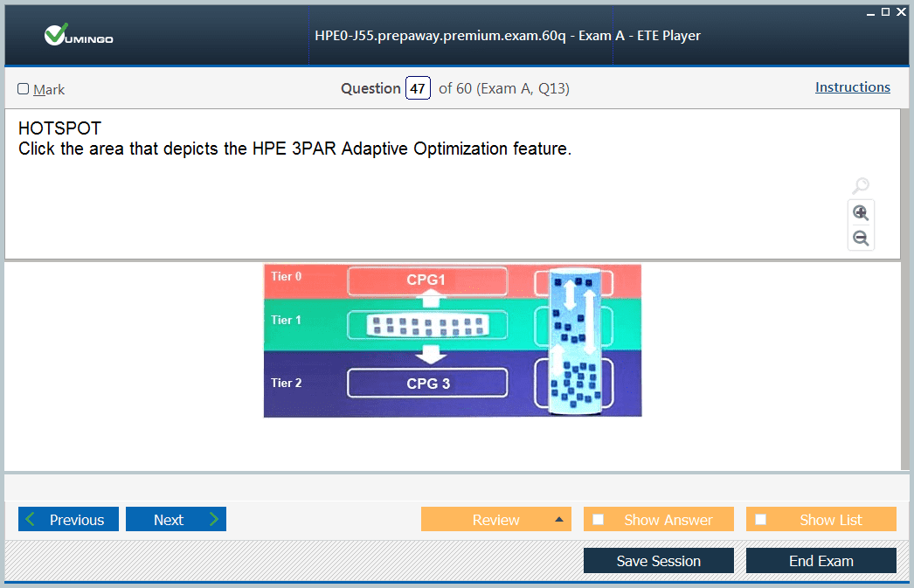Click the zoom out magnifier icon
The width and height of the screenshot is (914, 588).
pos(861,238)
